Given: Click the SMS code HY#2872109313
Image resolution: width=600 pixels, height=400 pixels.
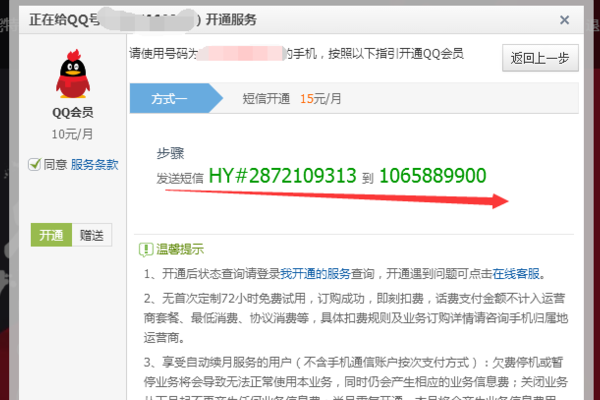Looking at the screenshot, I should tap(281, 176).
